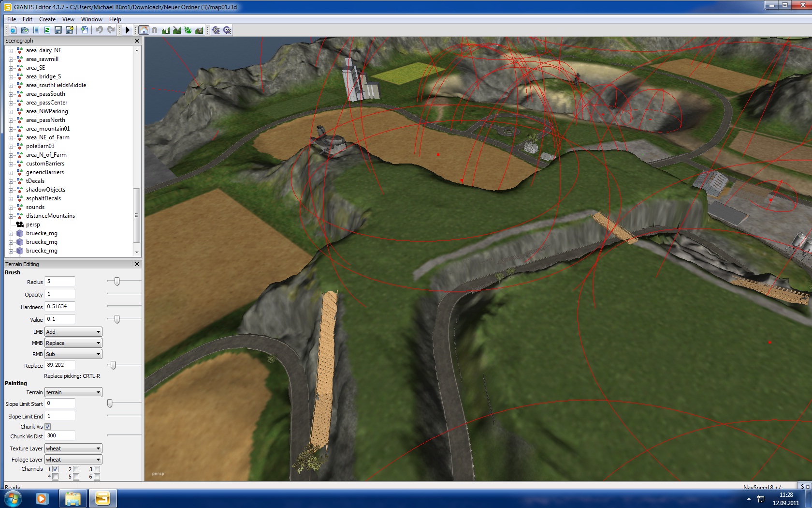Open the Help menu
Image resolution: width=812 pixels, height=508 pixels.
coord(115,19)
